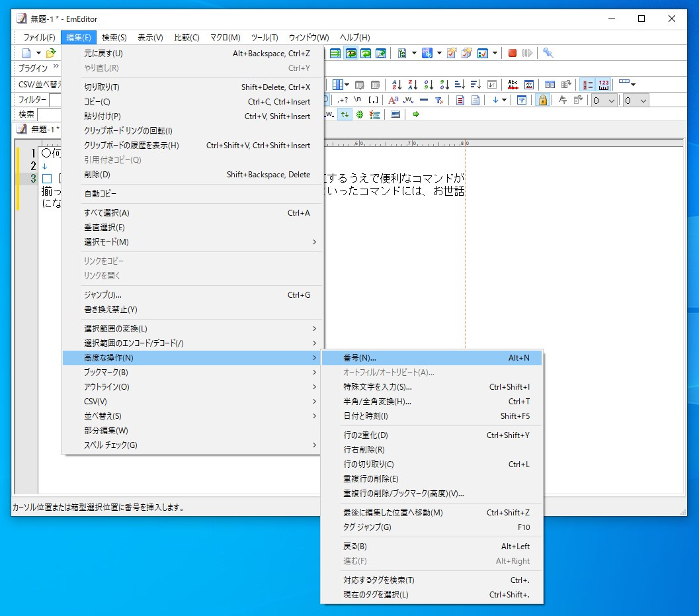Click the All properties stacked checklist icon
This screenshot has height=616, width=699.
467,53
